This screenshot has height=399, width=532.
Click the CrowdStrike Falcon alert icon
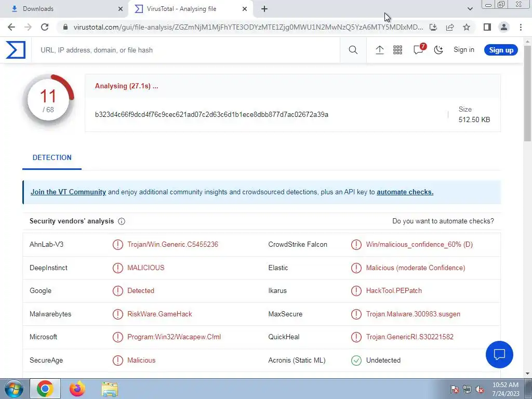click(356, 244)
